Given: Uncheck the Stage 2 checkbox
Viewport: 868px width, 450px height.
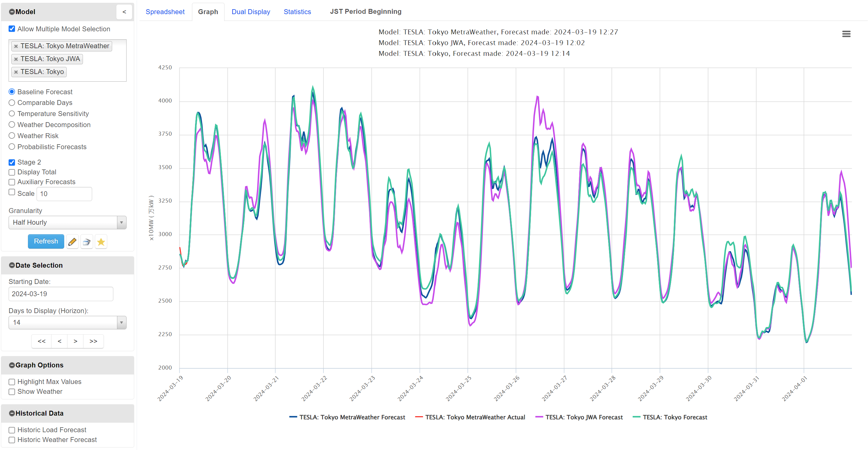Looking at the screenshot, I should pos(12,162).
